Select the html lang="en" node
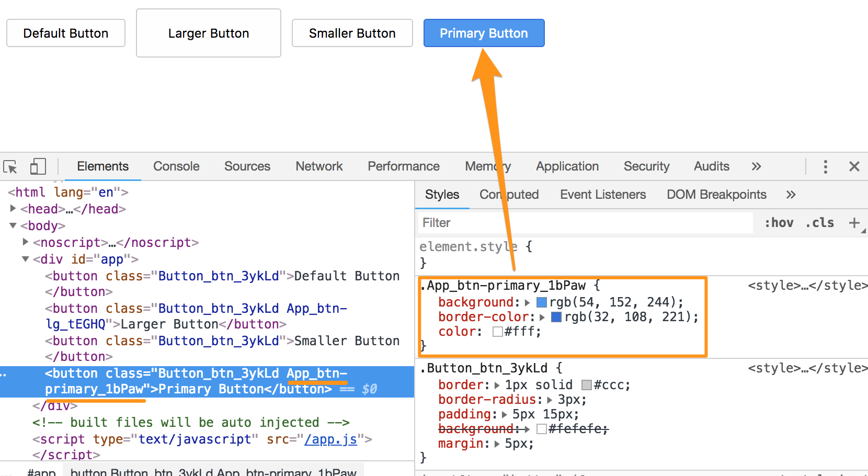868x476 pixels. [68, 192]
